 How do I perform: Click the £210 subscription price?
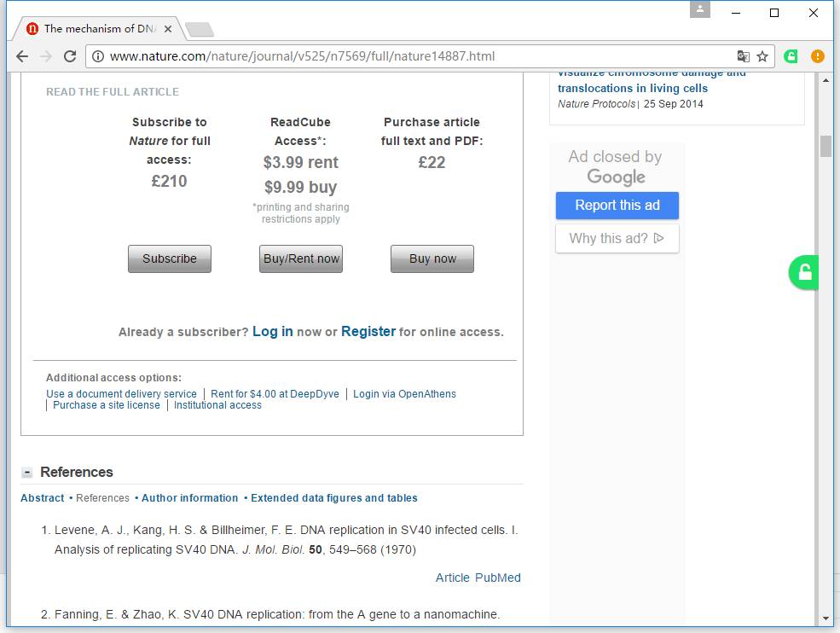170,181
